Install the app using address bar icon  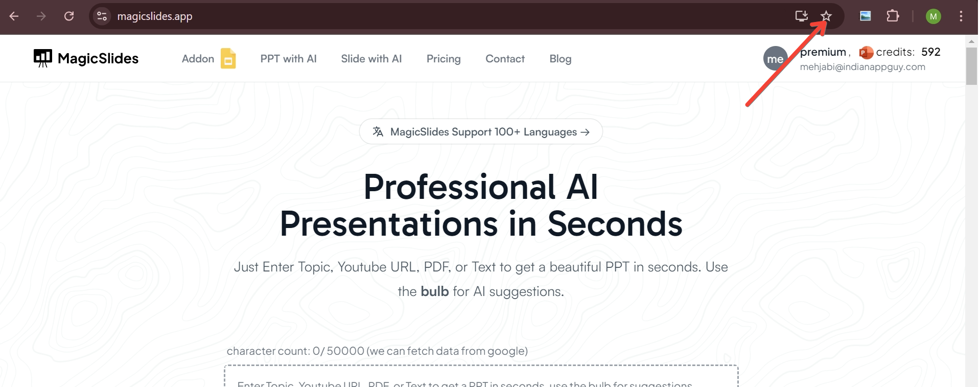[x=801, y=16]
